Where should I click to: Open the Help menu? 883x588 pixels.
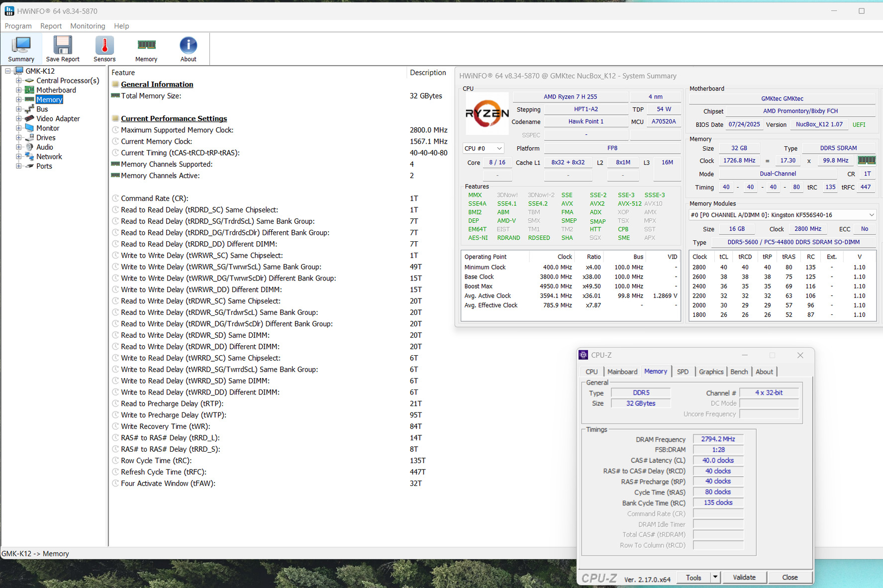pyautogui.click(x=121, y=26)
